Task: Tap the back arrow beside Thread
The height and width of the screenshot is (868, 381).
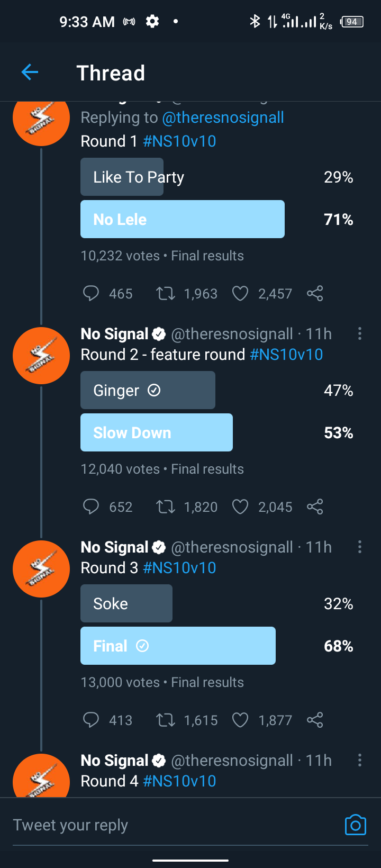Action: click(x=30, y=72)
